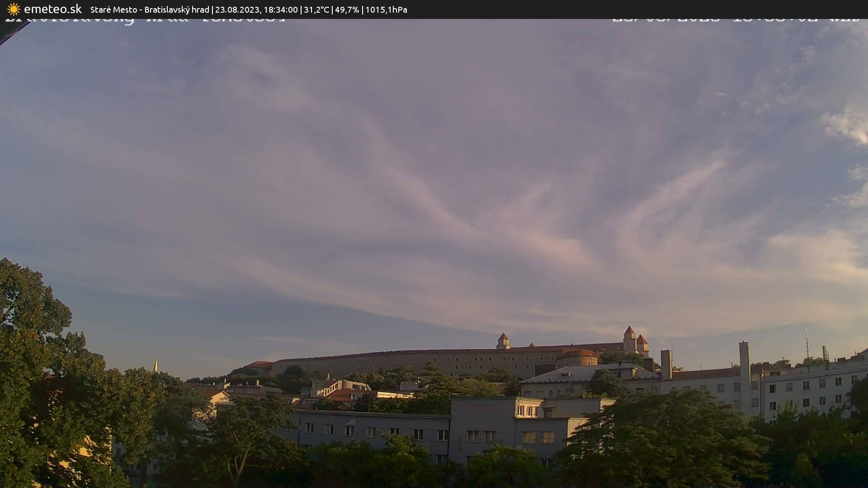868x488 pixels.
Task: Click the golden church spire among trees
Action: click(x=156, y=365)
